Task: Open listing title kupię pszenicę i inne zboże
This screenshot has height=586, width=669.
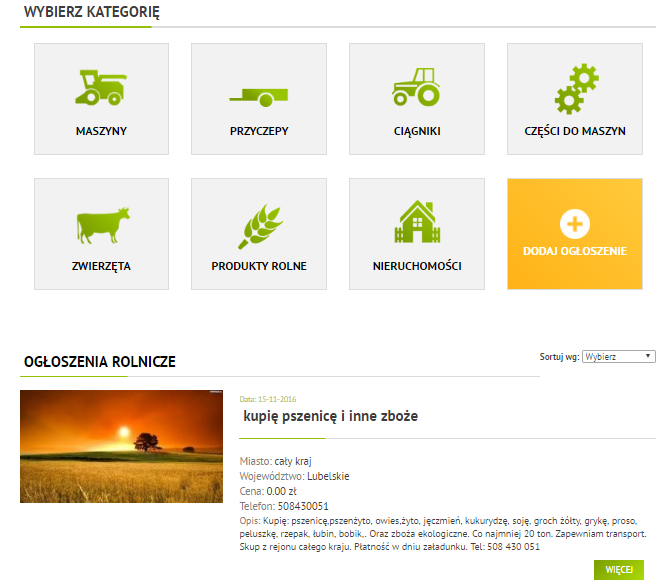Action: [330, 415]
